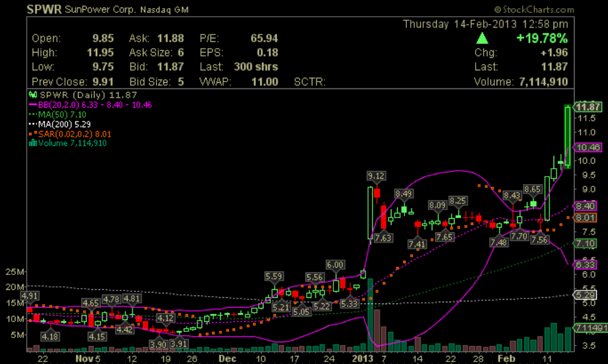The image size is (608, 364).
Task: Click the 6.00 price label
Action: [335, 265]
